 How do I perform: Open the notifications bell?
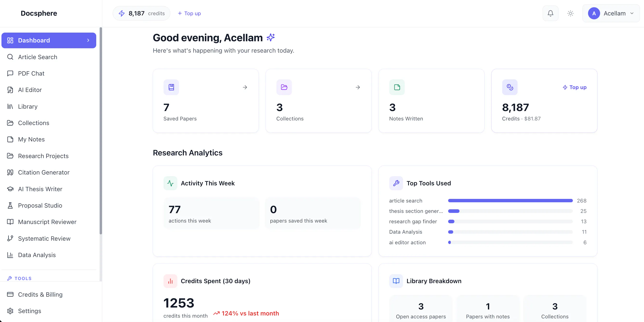pyautogui.click(x=550, y=13)
